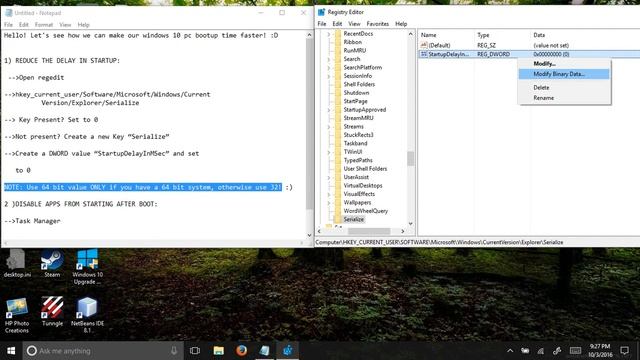This screenshot has width=640, height=360.
Task: Expand the UserAssist registry key
Action: point(329,177)
